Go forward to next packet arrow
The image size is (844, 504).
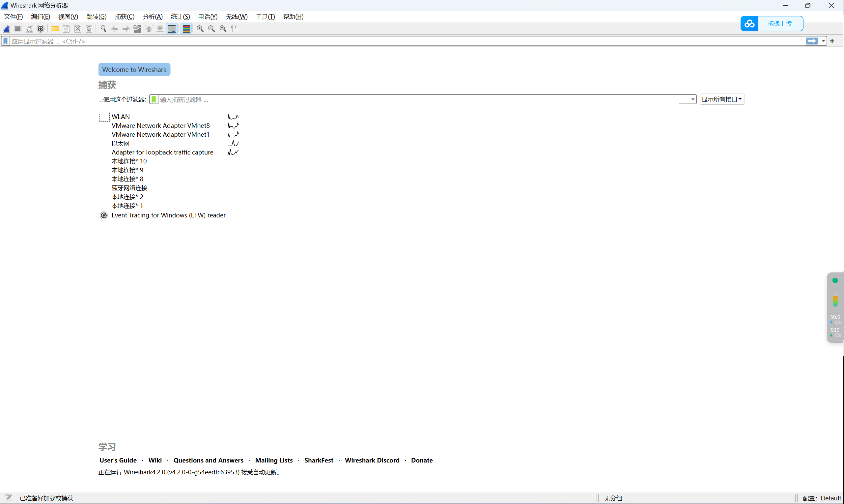(x=126, y=29)
